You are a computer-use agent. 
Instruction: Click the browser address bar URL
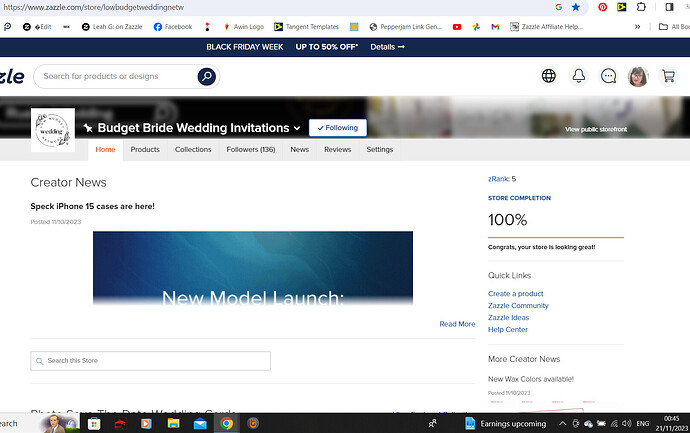pos(93,7)
